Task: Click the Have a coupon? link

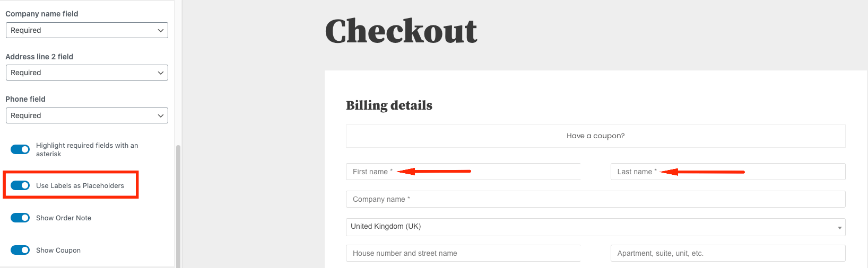Action: pyautogui.click(x=595, y=136)
